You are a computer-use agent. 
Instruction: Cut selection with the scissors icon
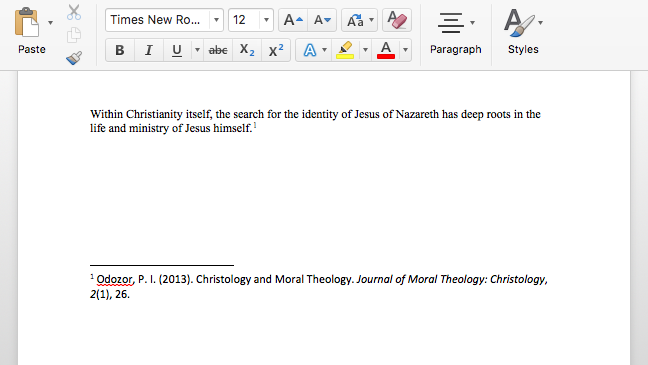(74, 12)
